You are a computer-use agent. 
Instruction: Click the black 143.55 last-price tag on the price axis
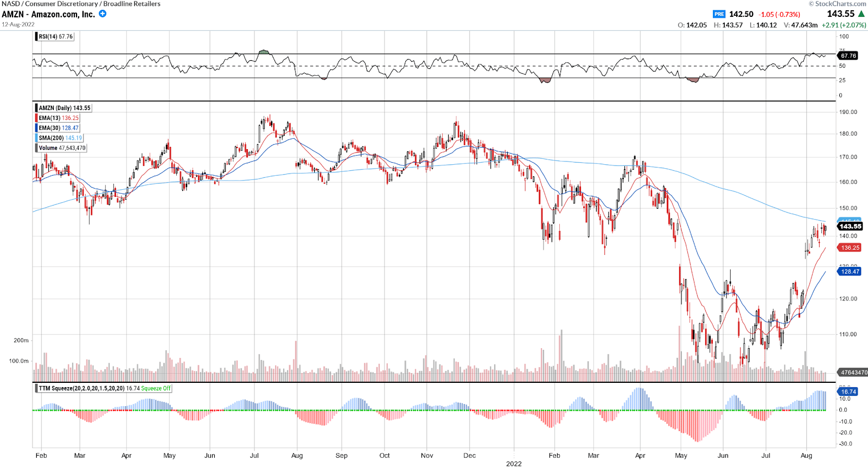pyautogui.click(x=850, y=226)
